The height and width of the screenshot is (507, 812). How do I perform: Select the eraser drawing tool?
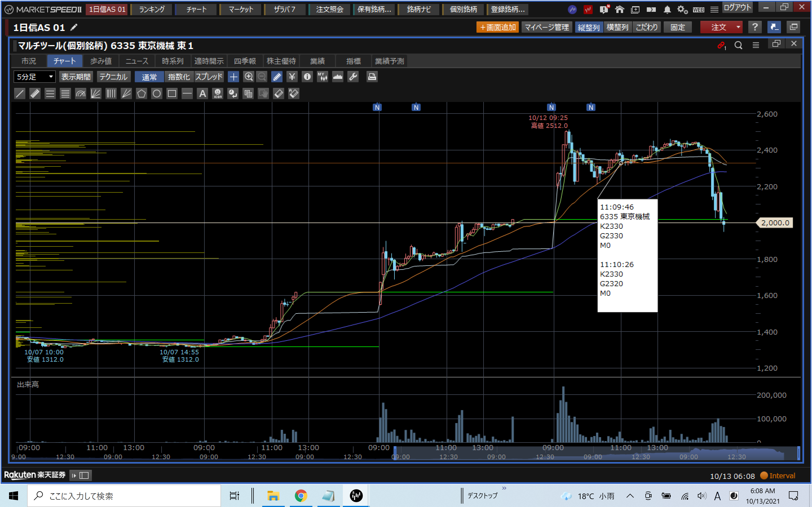(279, 94)
